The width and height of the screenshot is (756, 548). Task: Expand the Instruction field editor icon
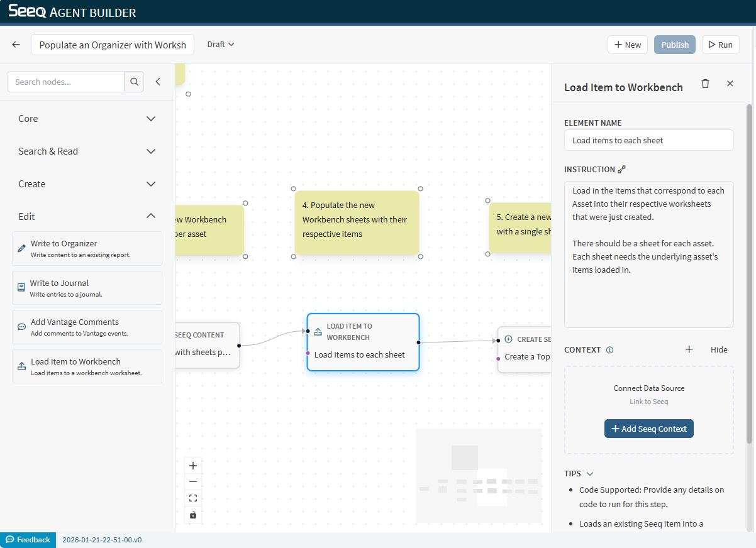click(622, 170)
